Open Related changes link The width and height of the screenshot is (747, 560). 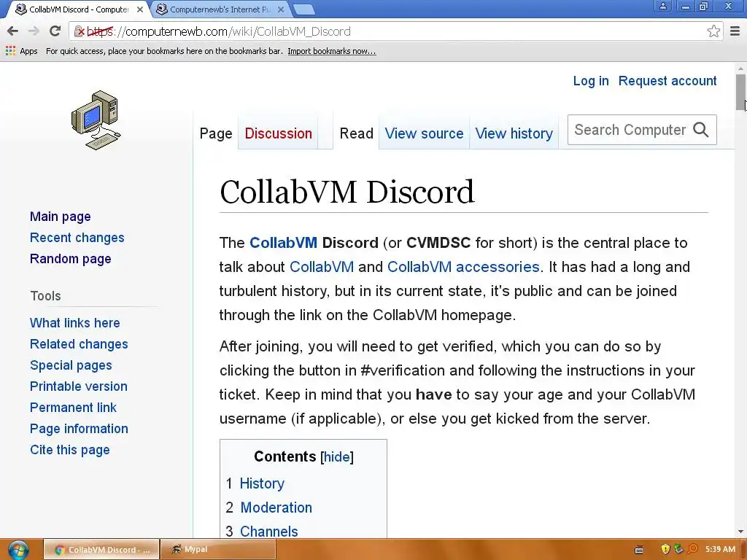pos(79,344)
